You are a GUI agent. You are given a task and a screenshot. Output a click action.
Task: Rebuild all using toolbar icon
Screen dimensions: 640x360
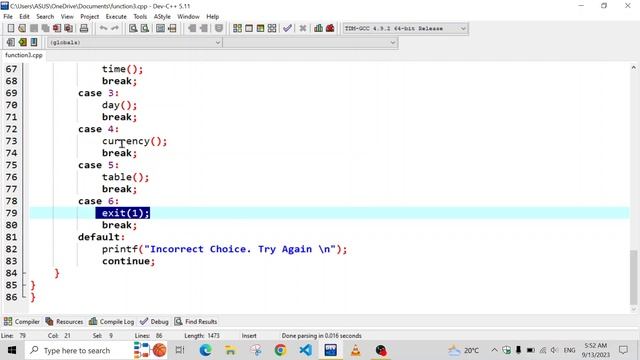pyautogui.click(x=271, y=28)
